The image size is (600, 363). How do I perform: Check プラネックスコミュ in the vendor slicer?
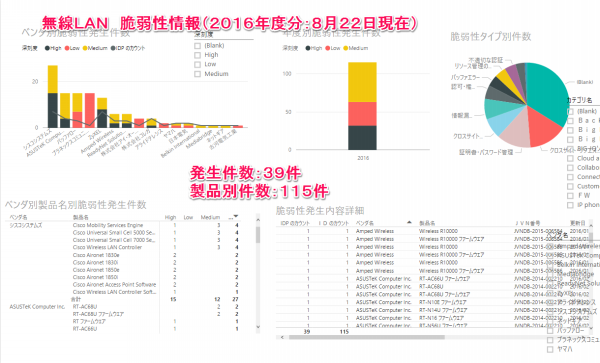(x=550, y=340)
